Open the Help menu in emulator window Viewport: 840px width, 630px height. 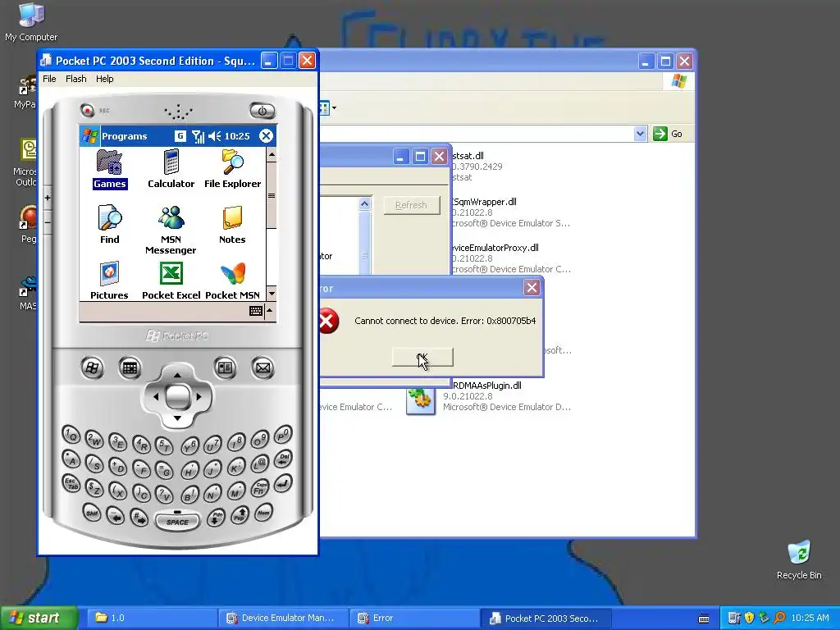coord(104,79)
